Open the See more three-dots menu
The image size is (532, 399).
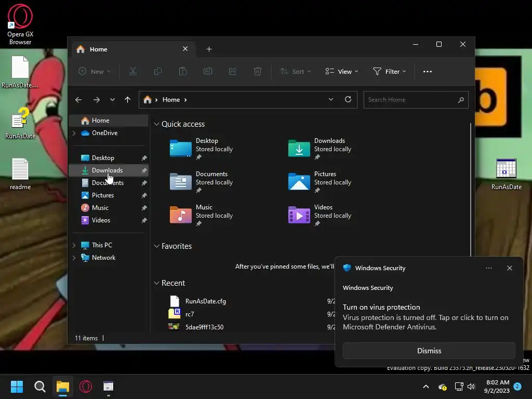(428, 72)
